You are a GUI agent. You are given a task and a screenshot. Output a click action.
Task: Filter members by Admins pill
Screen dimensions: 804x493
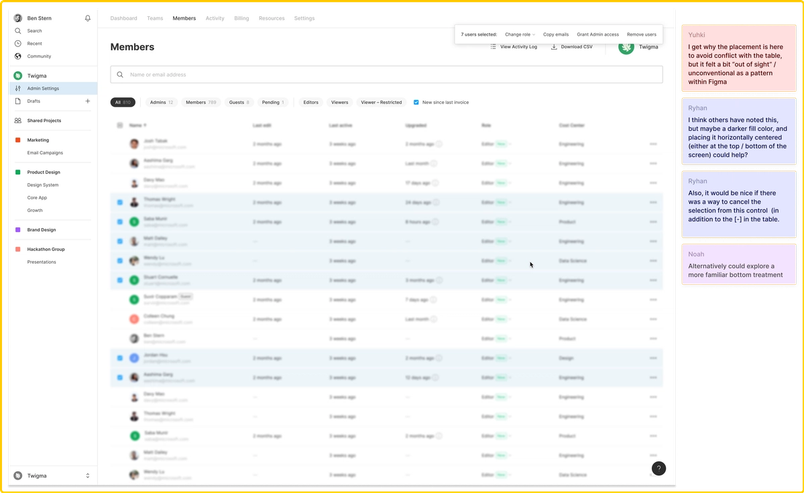(161, 102)
